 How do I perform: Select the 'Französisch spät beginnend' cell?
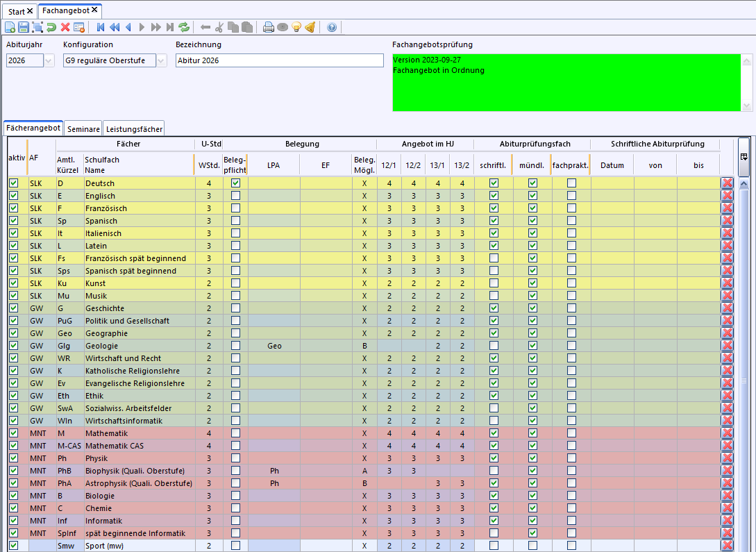pos(140,258)
